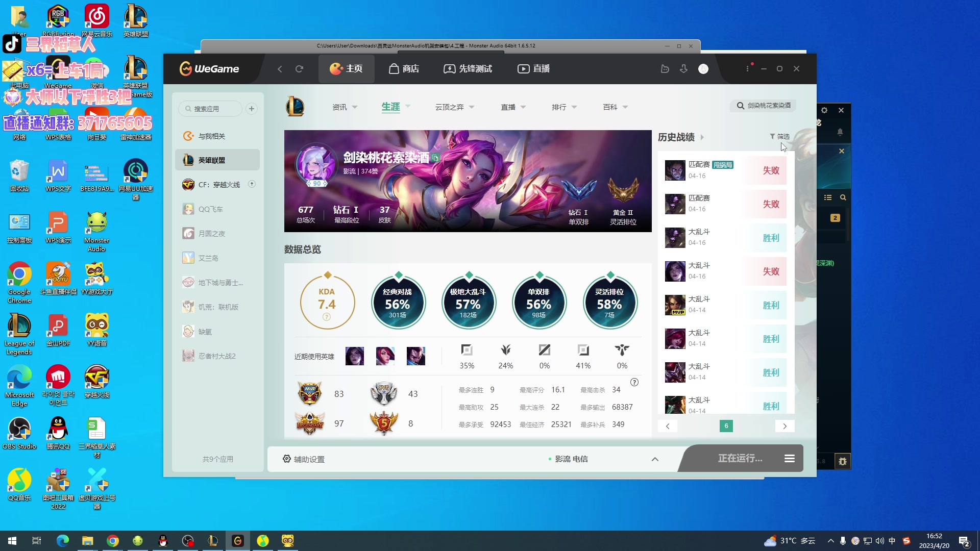The height and width of the screenshot is (551, 980).
Task: Expand the 历史战绩 arrow
Action: coord(702,137)
